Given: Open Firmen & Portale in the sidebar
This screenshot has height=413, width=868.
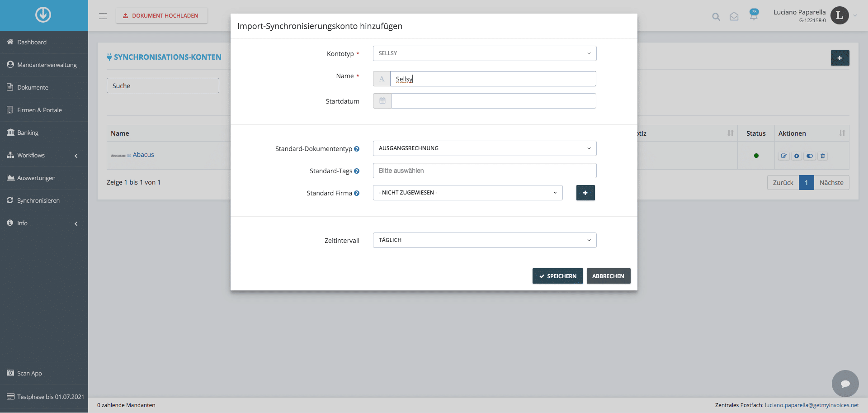Looking at the screenshot, I should click(44, 110).
